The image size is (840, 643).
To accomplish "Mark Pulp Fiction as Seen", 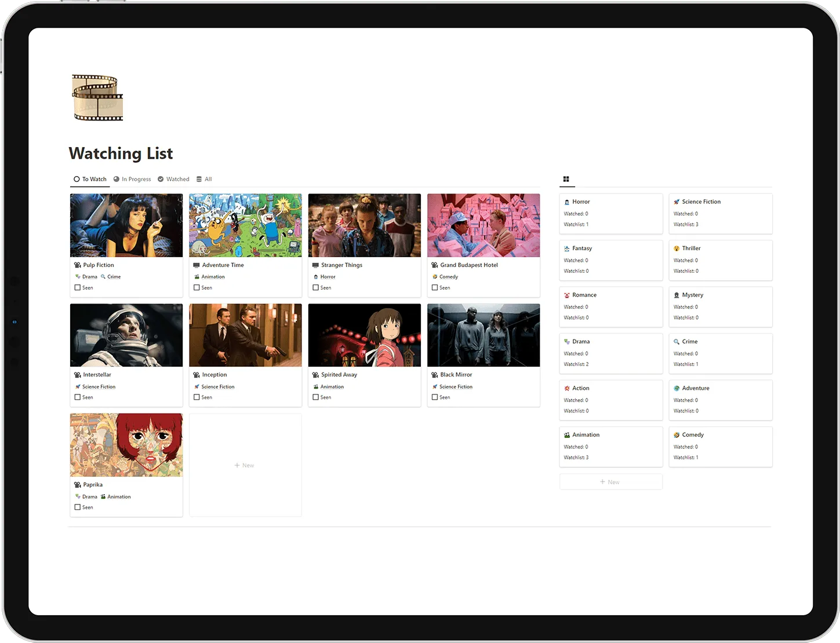I will tap(77, 287).
